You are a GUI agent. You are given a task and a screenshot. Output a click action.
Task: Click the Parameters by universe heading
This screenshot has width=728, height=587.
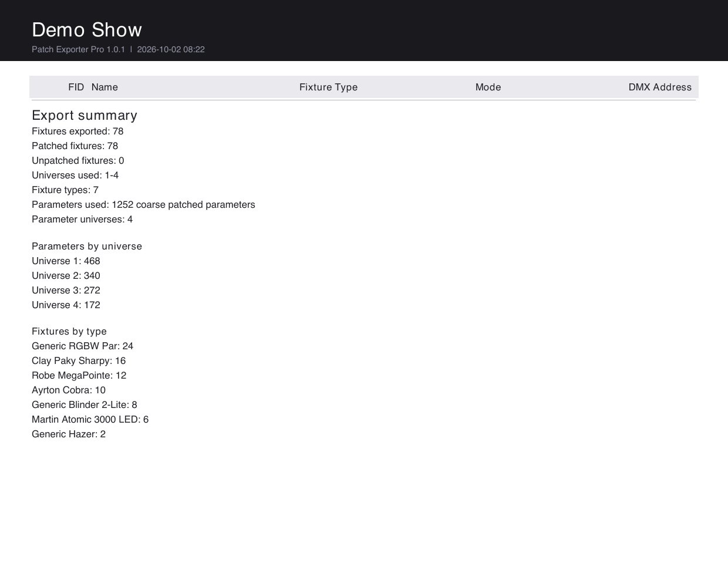click(87, 247)
